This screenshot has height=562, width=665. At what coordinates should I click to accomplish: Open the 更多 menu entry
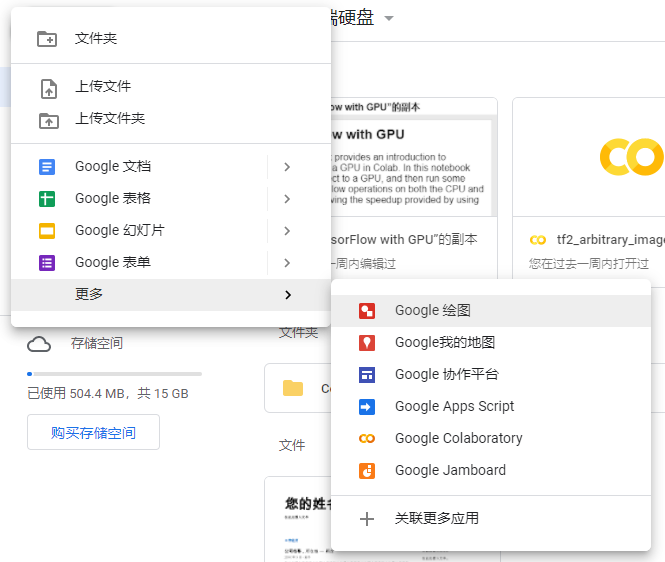point(171,295)
